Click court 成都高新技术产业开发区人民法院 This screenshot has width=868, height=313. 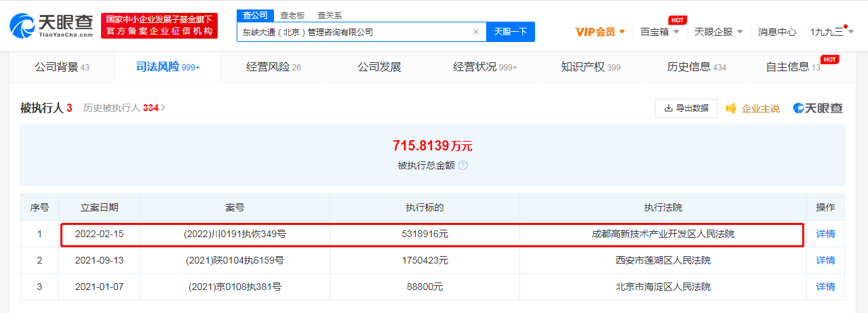(x=663, y=234)
